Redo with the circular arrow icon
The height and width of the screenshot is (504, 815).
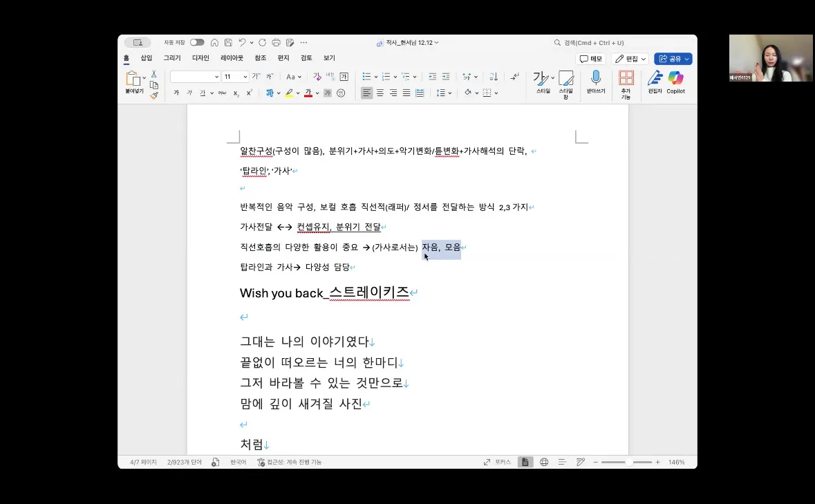262,43
